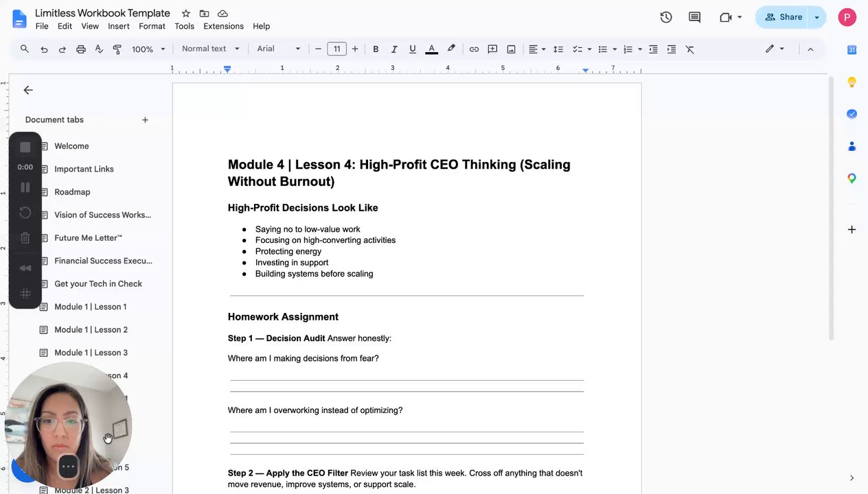This screenshot has height=494, width=868.
Task: Open Google Maps in the side panel
Action: coord(852,178)
